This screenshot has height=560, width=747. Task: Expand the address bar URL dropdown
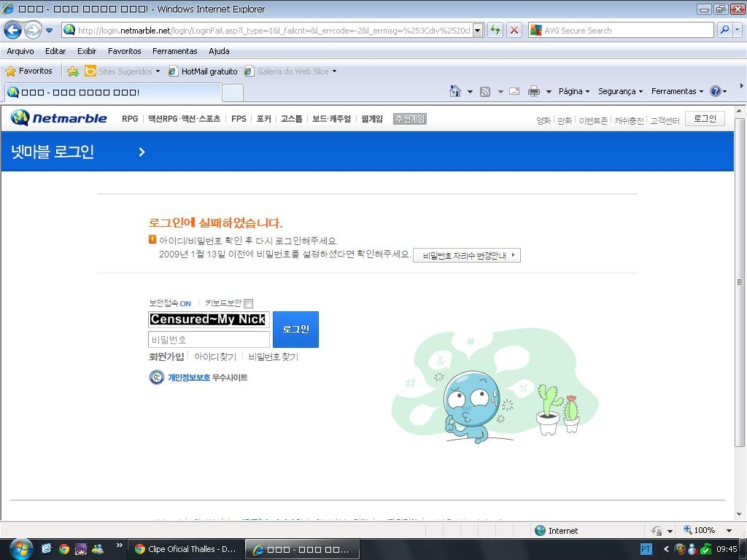pos(478,31)
